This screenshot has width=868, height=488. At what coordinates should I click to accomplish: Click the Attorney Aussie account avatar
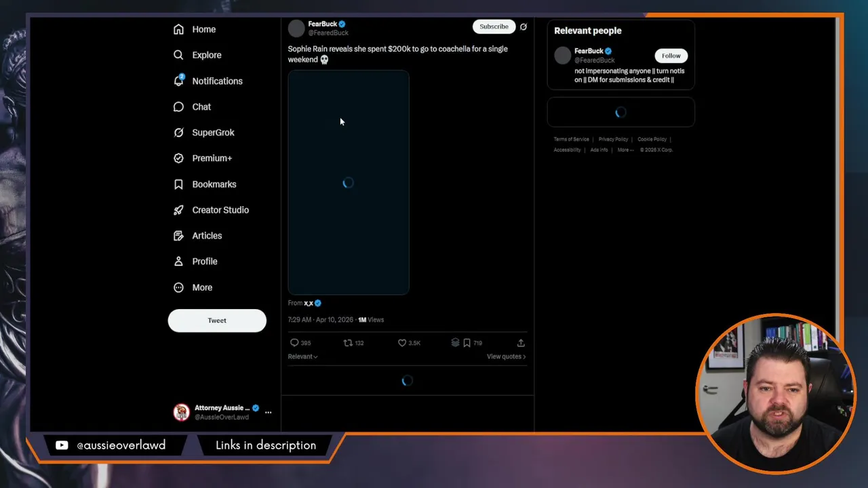[182, 412]
